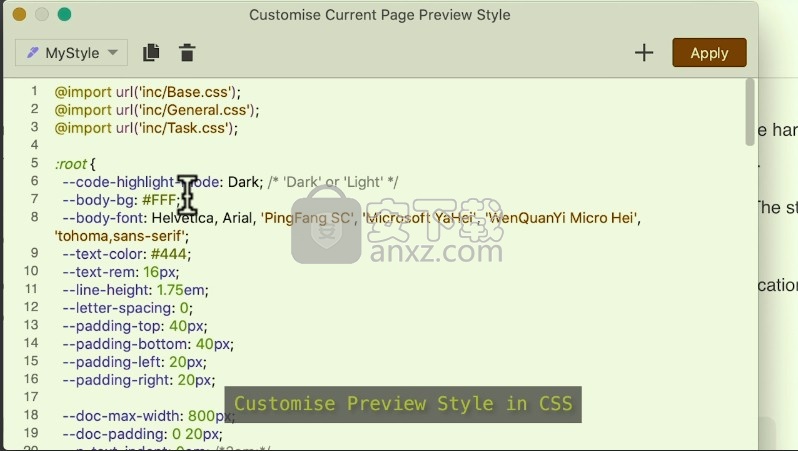Image resolution: width=798 pixels, height=451 pixels.
Task: Click the '--text-color: #444' line
Action: [x=127, y=254]
